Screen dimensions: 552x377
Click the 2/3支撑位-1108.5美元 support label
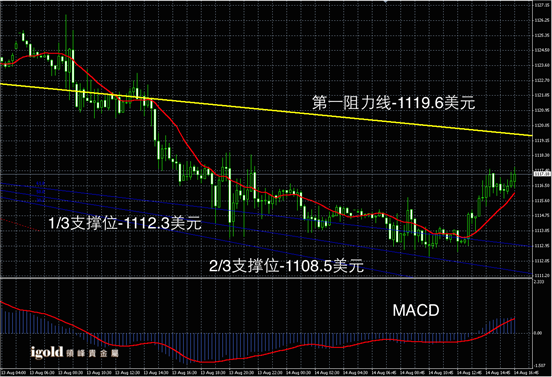click(x=286, y=266)
